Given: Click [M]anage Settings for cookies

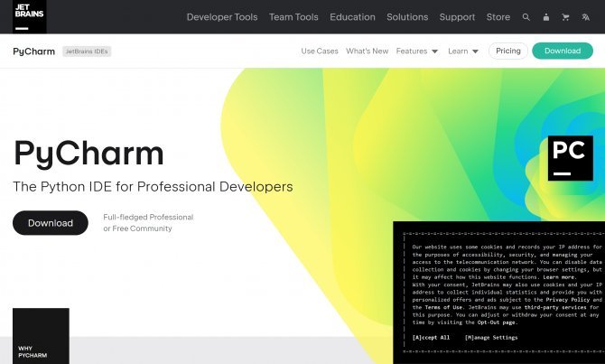Looking at the screenshot, I should pyautogui.click(x=491, y=338).
